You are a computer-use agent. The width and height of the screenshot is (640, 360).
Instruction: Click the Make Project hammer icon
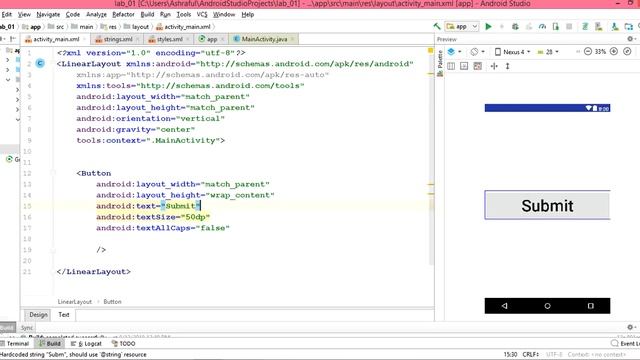pyautogui.click(x=437, y=27)
